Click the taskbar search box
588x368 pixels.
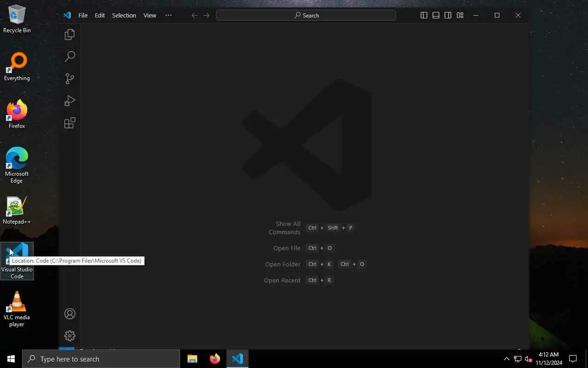(x=101, y=359)
